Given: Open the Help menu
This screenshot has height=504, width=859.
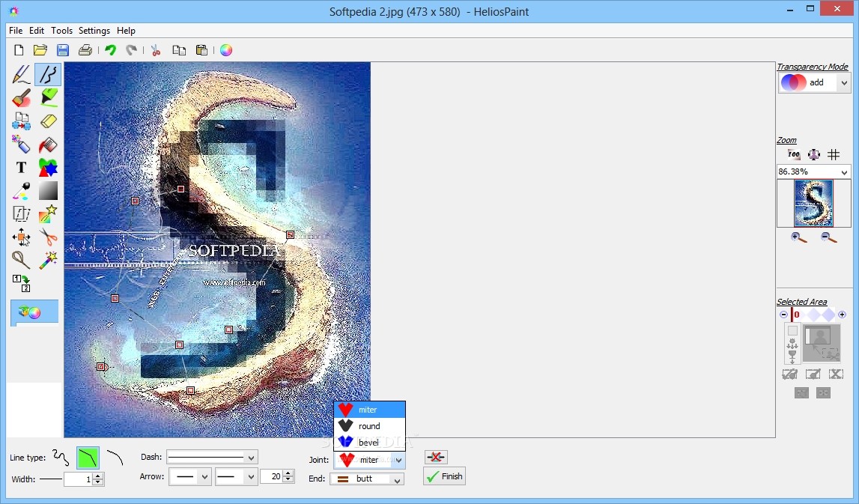Looking at the screenshot, I should coord(126,31).
